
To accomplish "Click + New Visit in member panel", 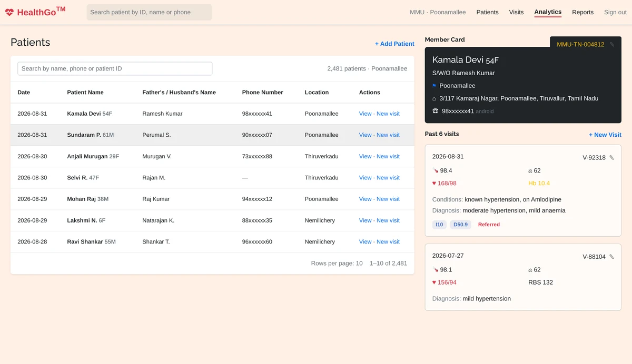I will click(605, 135).
